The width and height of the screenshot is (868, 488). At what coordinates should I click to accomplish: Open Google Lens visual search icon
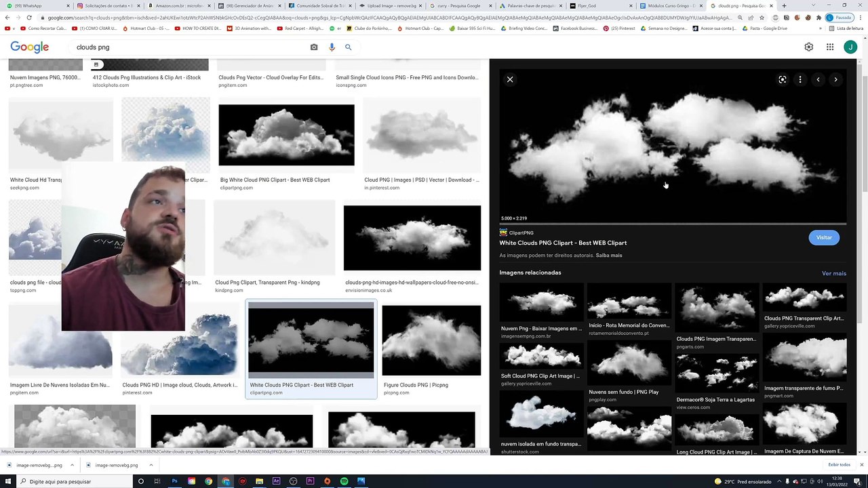783,79
